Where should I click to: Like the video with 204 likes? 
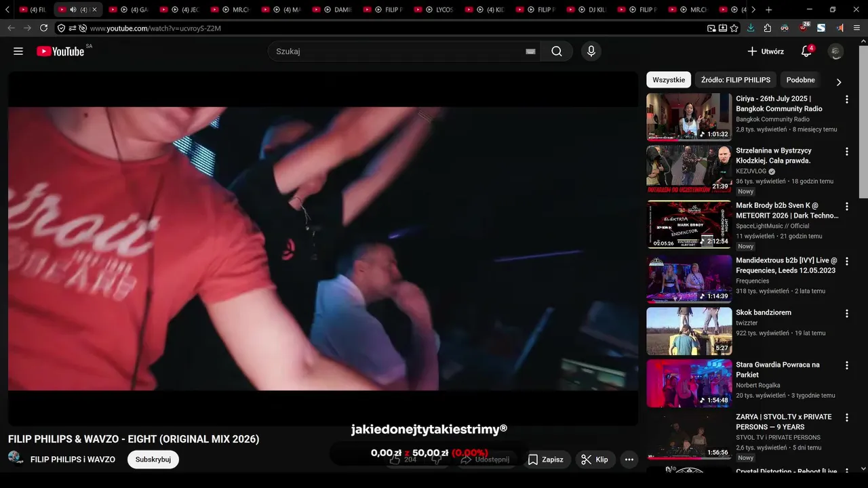pos(403,460)
